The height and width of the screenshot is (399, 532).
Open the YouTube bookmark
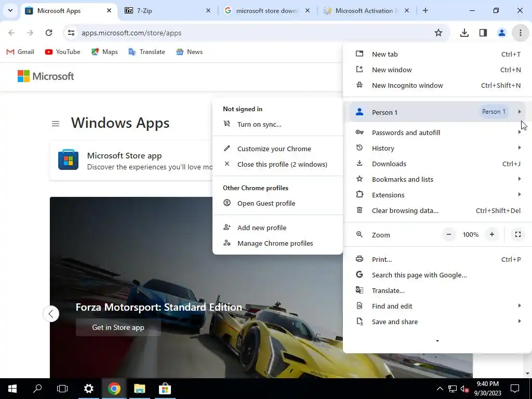pyautogui.click(x=63, y=52)
